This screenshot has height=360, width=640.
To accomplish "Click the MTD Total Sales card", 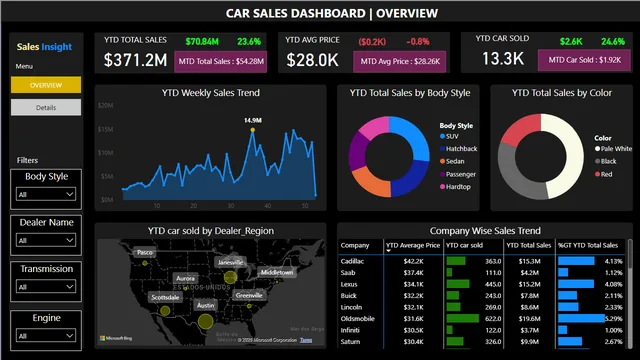I will point(220,62).
